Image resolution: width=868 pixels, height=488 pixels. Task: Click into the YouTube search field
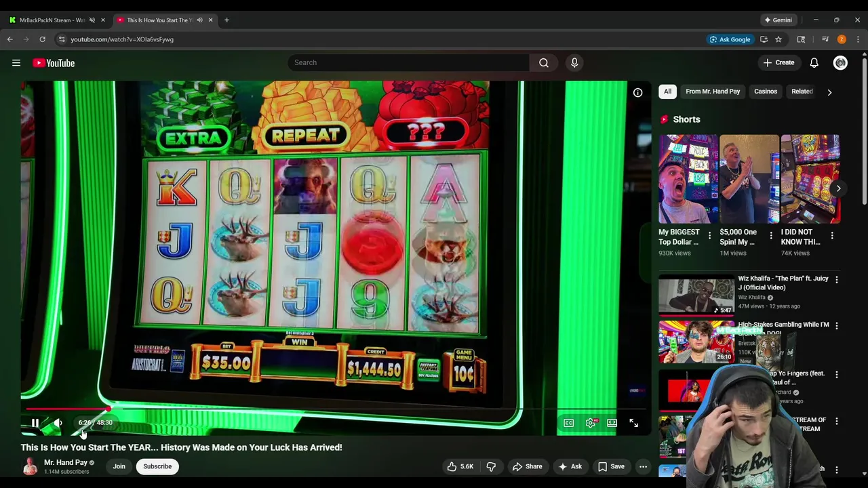tap(408, 62)
